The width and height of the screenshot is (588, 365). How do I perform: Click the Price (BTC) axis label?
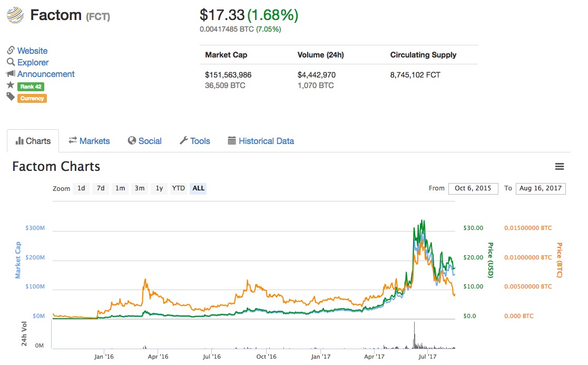[560, 260]
